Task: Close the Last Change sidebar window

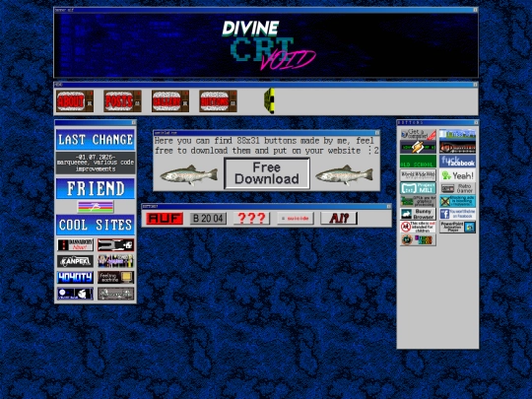Action: 134,122
